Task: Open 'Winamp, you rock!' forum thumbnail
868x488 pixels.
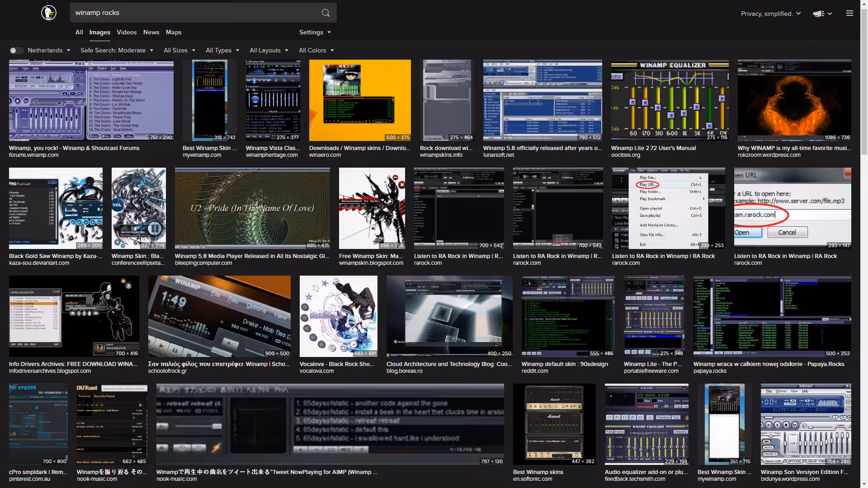Action: point(91,100)
